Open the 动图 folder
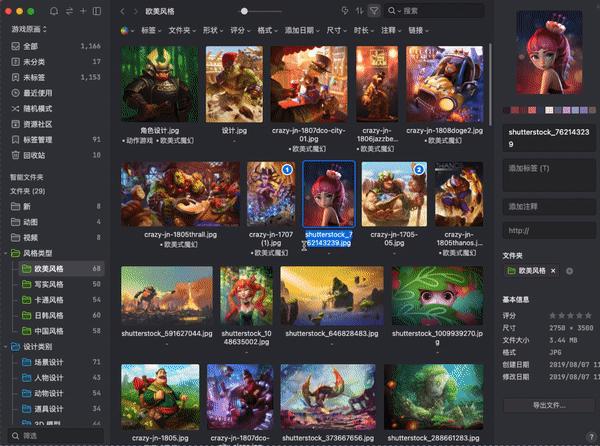 [x=56, y=222]
